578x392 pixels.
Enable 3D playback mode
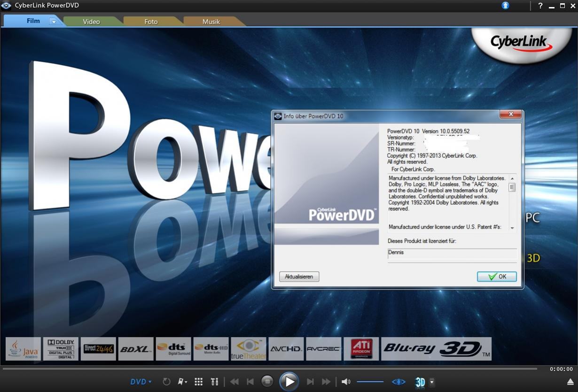click(x=420, y=382)
